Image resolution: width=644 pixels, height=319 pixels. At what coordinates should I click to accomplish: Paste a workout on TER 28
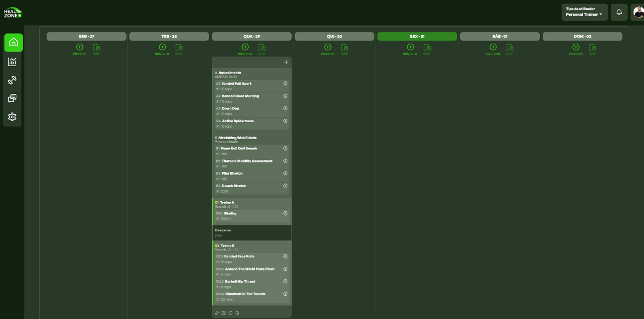[179, 49]
